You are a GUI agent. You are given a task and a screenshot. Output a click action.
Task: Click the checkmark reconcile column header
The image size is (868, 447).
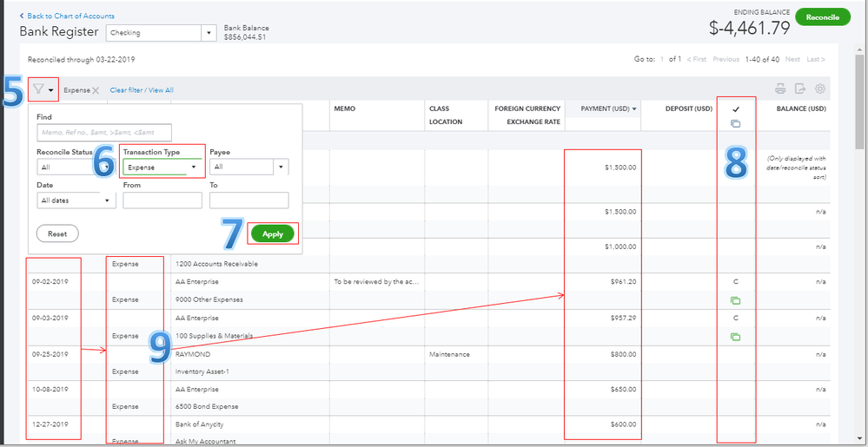tap(736, 109)
